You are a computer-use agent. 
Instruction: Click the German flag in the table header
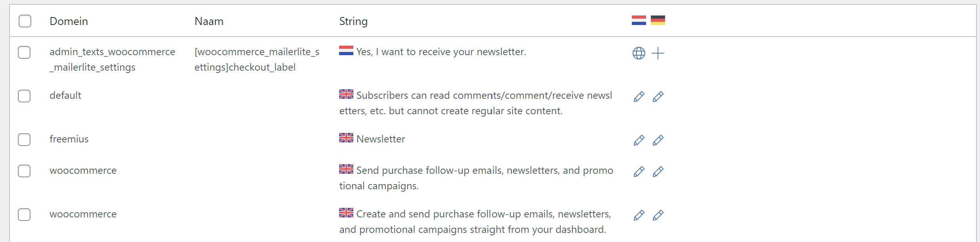point(658,20)
